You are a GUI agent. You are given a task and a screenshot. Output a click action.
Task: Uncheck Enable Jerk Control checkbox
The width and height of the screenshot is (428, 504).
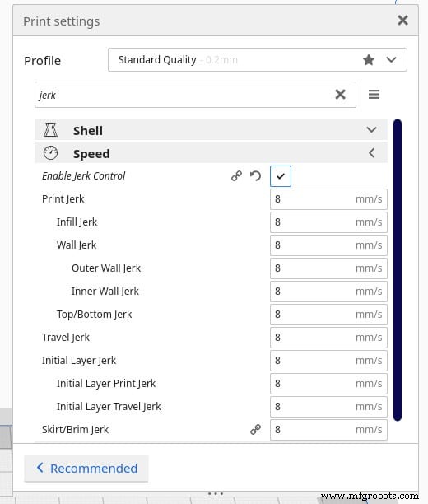pyautogui.click(x=281, y=176)
